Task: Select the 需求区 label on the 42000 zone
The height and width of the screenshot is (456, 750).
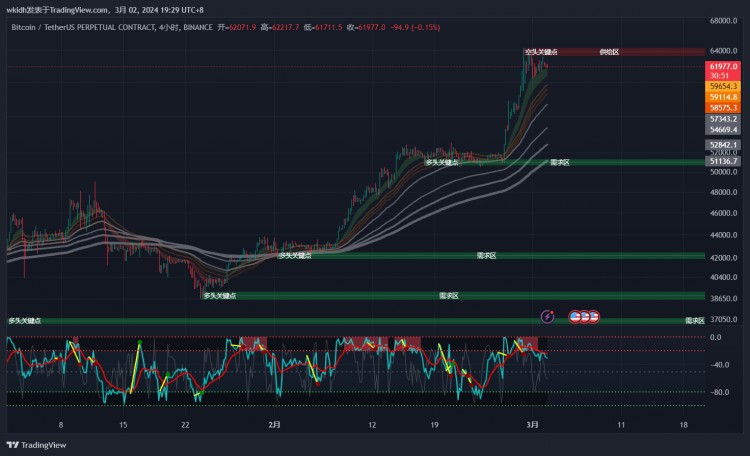Action: 486,256
